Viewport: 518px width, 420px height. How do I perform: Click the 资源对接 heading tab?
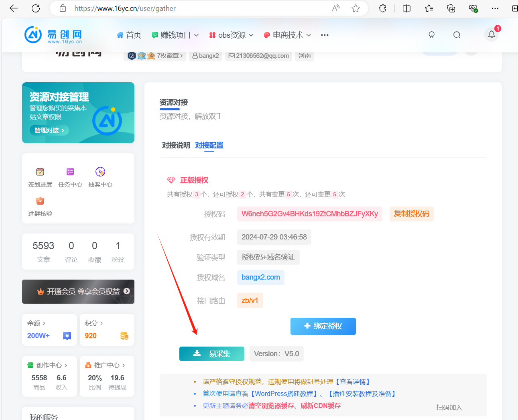(173, 102)
